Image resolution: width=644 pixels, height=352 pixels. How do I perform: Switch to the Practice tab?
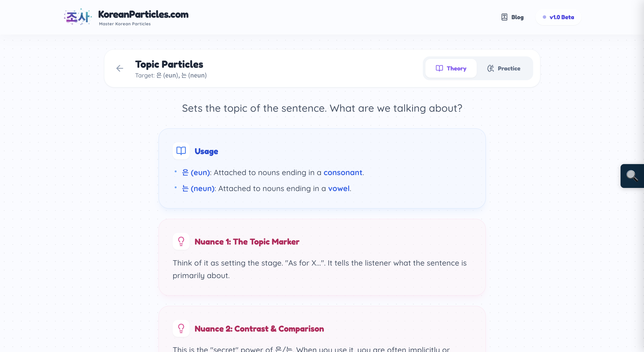[504, 68]
